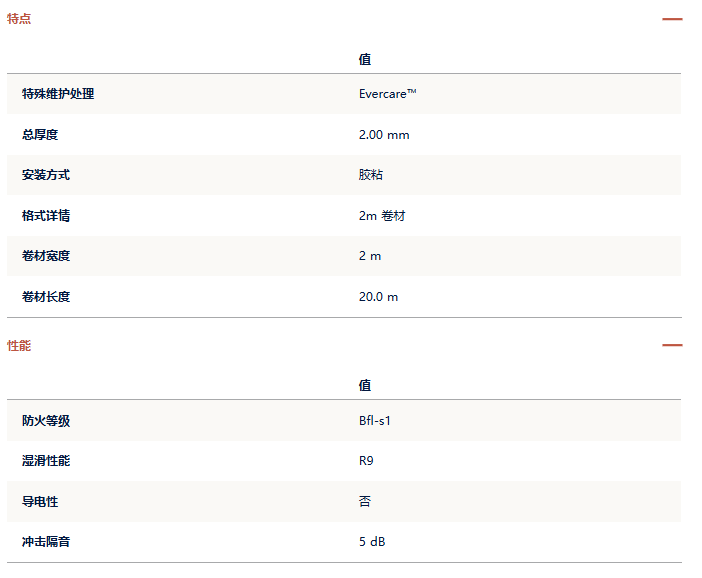Select the 湿滑性能 row label
Viewport: 702px width, 578px height.
point(46,461)
